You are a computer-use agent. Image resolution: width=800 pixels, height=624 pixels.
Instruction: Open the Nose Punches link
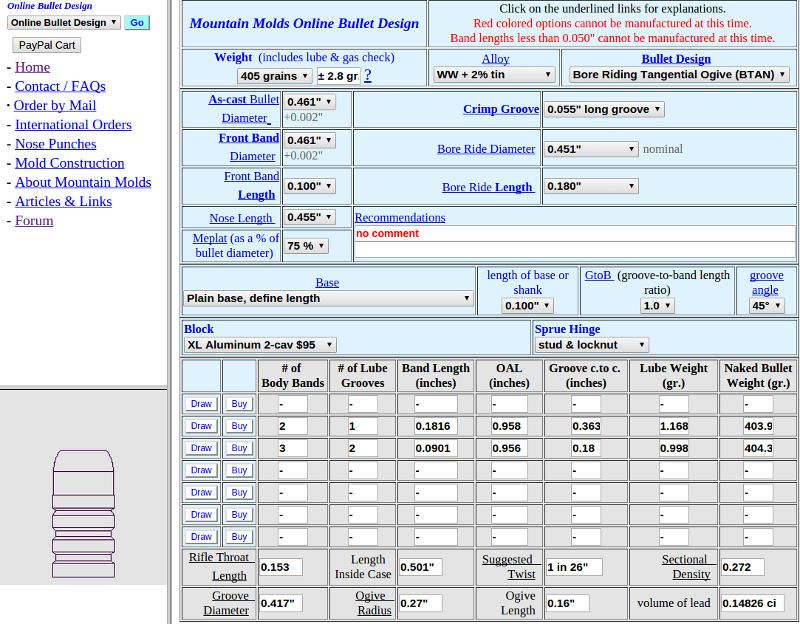tap(56, 144)
